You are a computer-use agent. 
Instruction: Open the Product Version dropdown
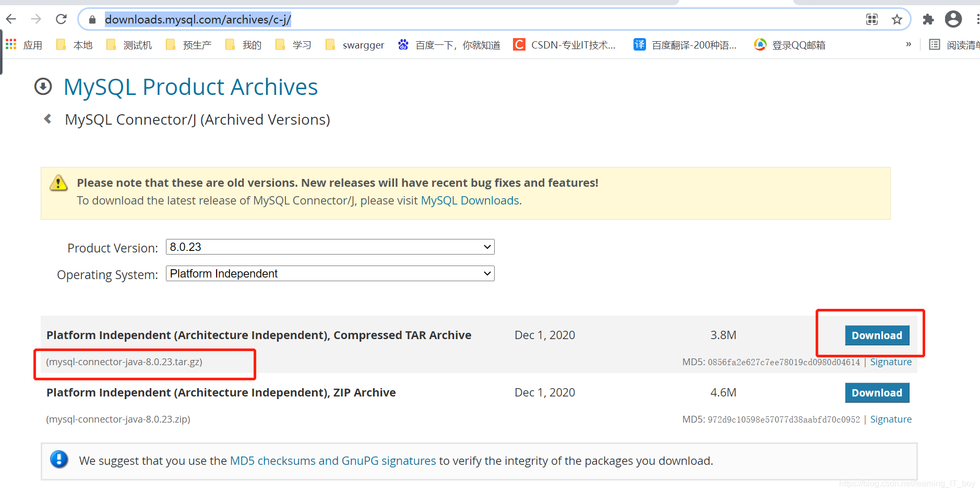tap(330, 247)
